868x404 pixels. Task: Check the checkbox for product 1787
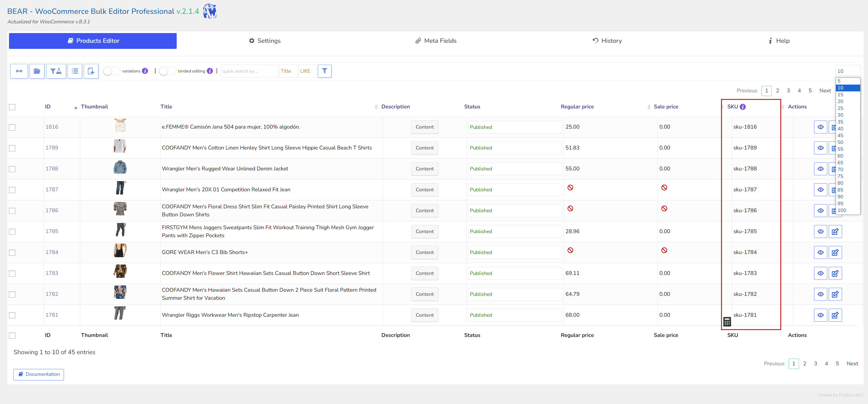[12, 190]
